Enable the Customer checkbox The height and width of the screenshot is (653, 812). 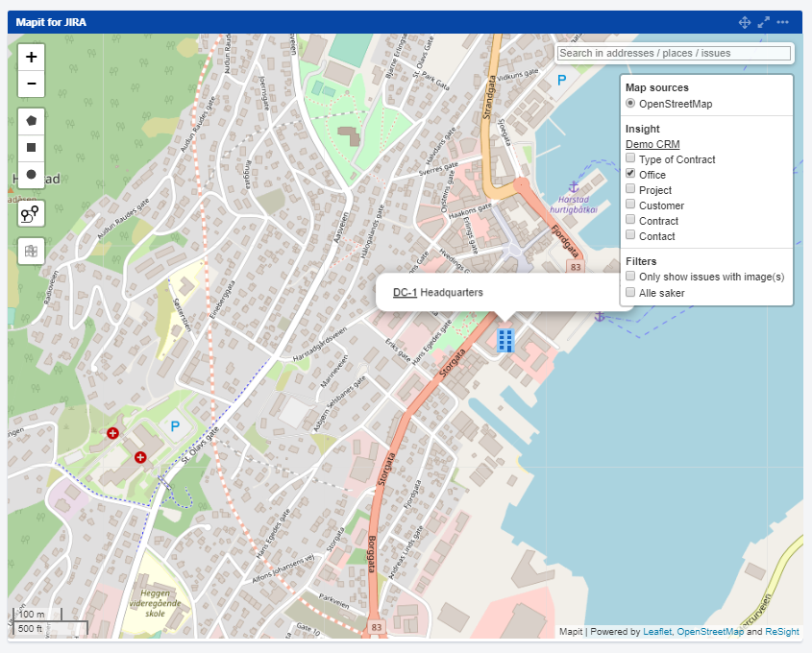click(x=630, y=206)
